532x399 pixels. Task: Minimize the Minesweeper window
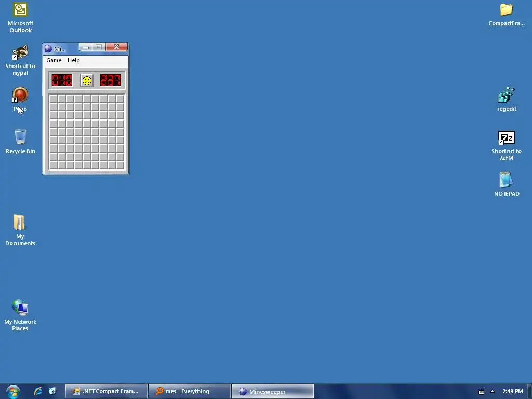click(x=86, y=47)
